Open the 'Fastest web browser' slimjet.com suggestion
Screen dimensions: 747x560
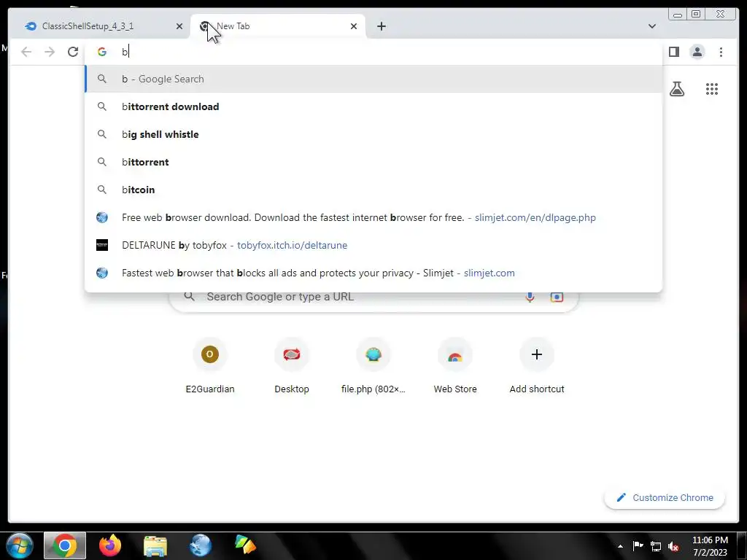click(373, 273)
